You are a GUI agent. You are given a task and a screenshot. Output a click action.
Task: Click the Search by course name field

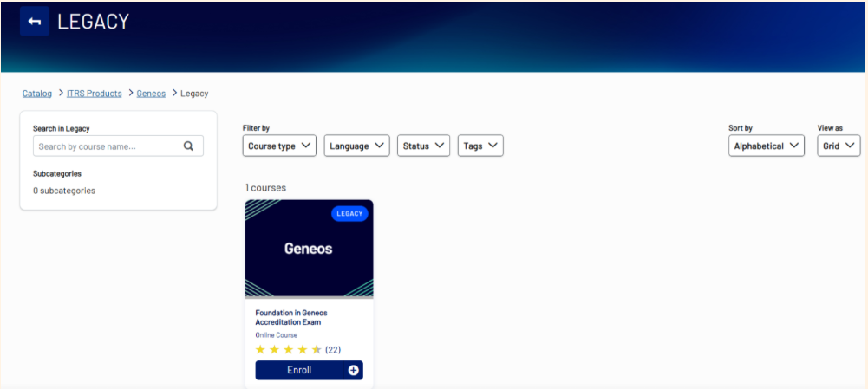119,146
